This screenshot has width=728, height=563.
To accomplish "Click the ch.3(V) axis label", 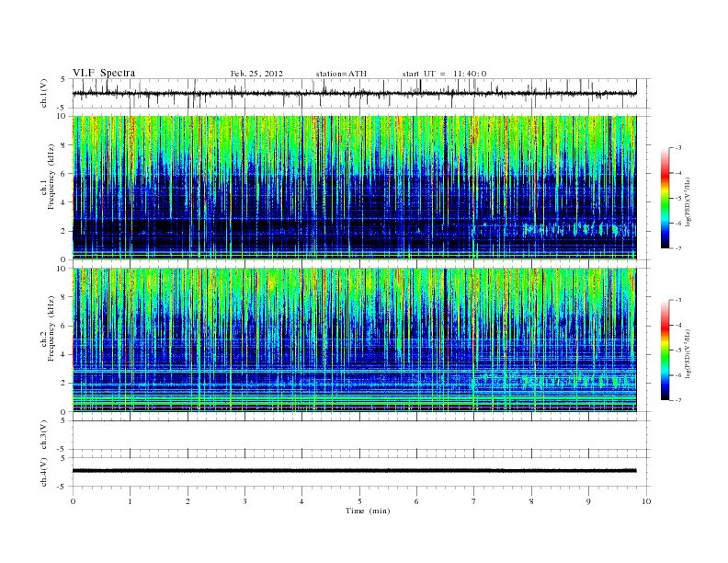I will [x=43, y=435].
